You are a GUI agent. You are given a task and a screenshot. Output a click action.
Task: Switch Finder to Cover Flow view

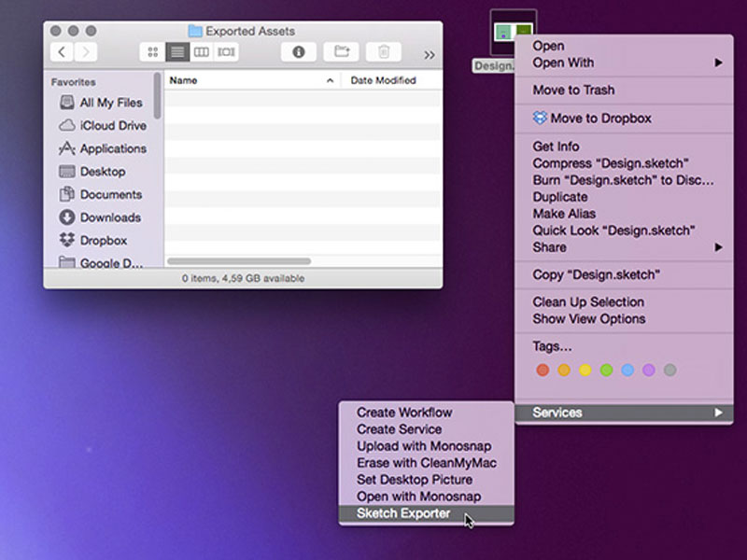[226, 52]
